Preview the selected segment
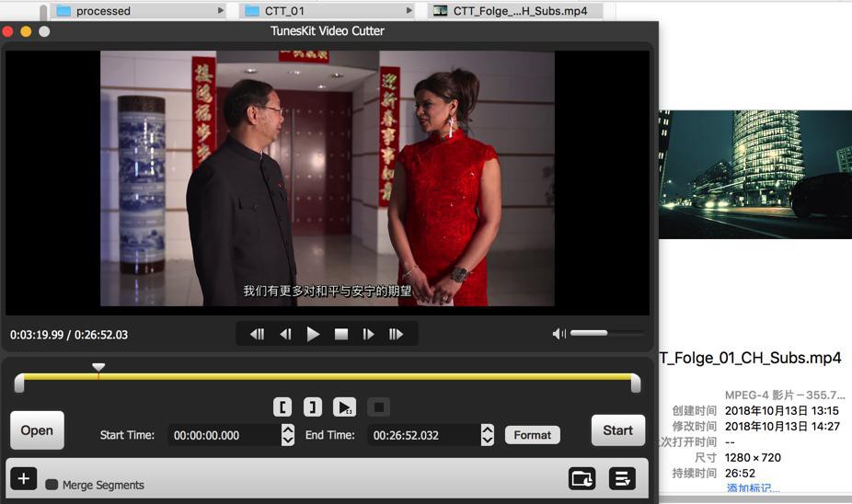The height and width of the screenshot is (504, 852). (344, 407)
